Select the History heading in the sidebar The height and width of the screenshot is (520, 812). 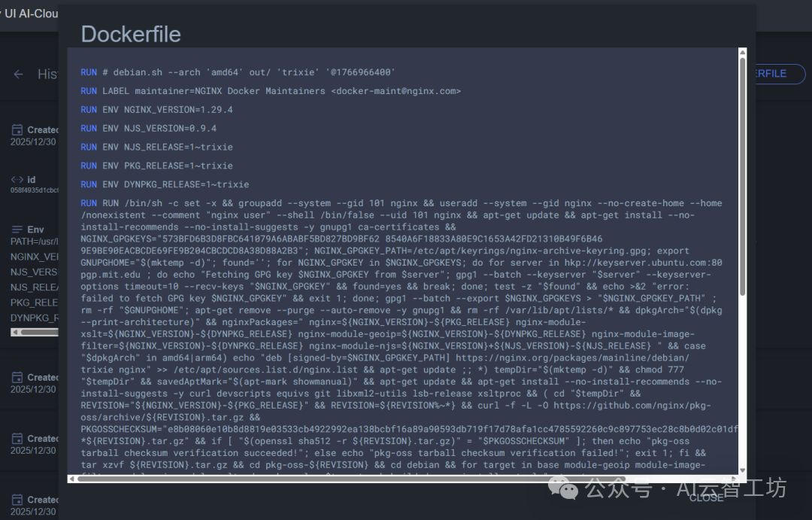coord(49,74)
